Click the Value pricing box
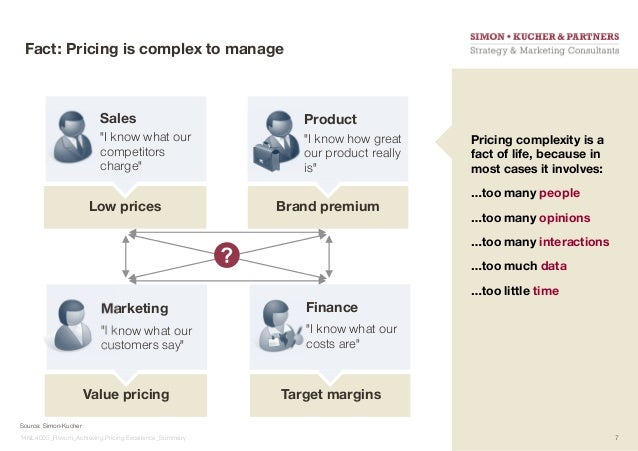Viewport: 638px width, 451px height. pyautogui.click(x=126, y=395)
